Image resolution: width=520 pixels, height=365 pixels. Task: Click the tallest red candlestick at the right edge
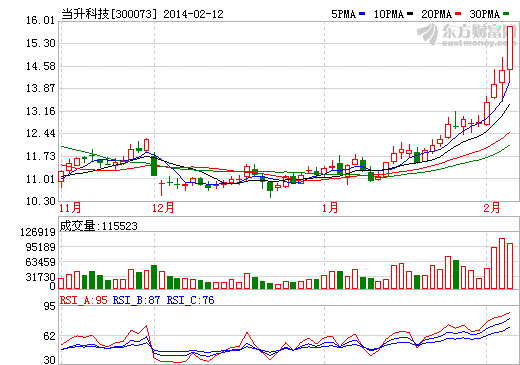click(x=510, y=48)
